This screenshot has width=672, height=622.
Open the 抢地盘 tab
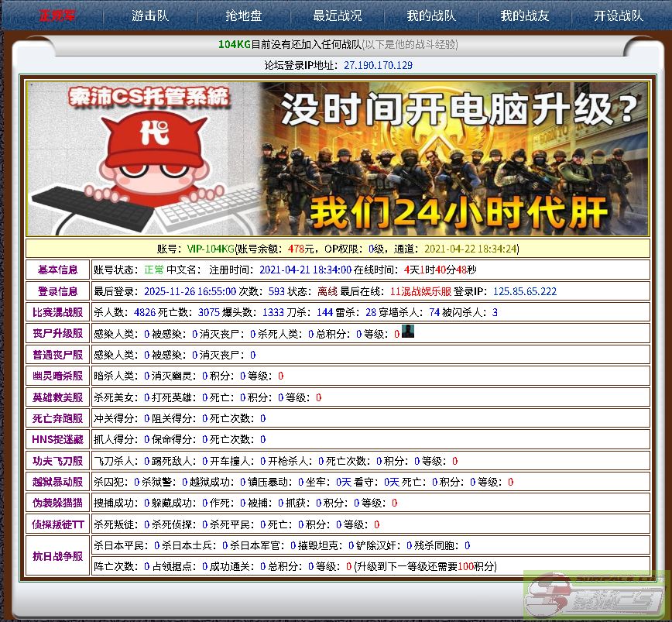pos(243,15)
